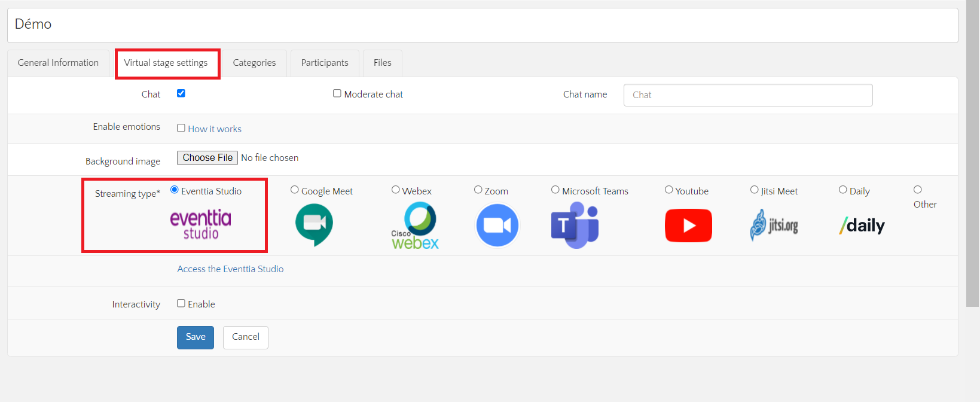Click the YouTube play logo
This screenshot has height=402, width=980.
coord(688,226)
